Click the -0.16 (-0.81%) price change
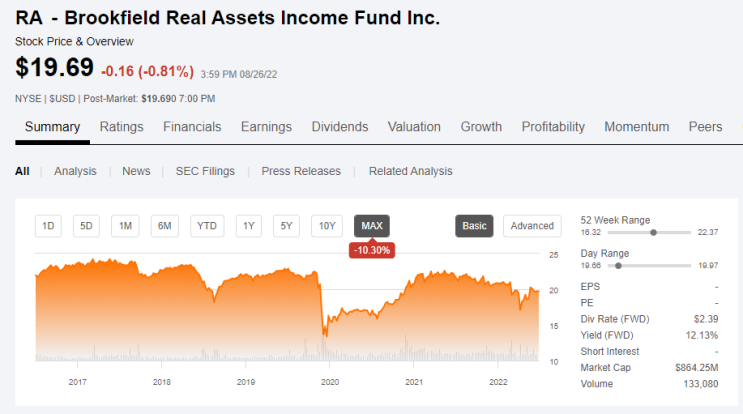 147,72
